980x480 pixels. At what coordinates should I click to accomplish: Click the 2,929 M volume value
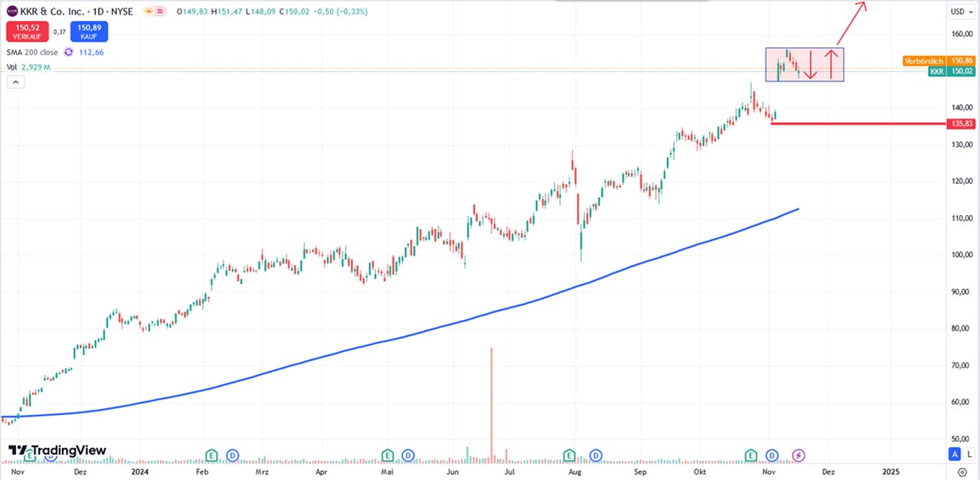point(35,67)
